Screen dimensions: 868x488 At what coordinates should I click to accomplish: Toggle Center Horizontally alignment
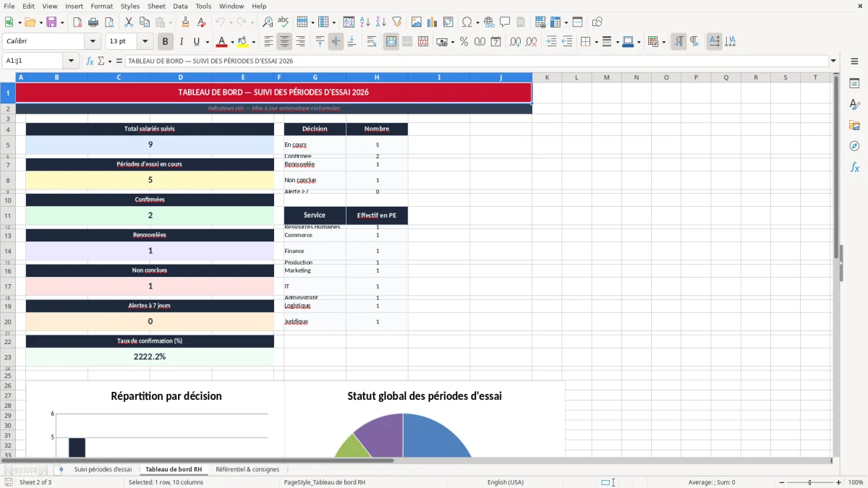pyautogui.click(x=284, y=42)
